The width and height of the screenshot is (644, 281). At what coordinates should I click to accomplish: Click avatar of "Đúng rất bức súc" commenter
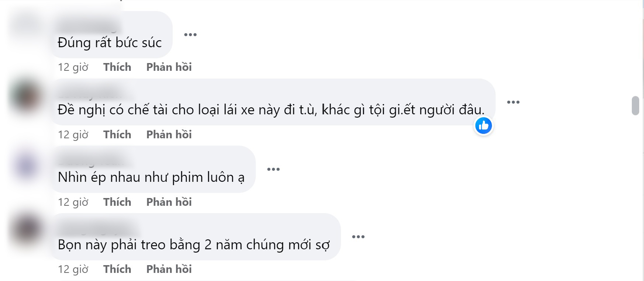[26, 23]
